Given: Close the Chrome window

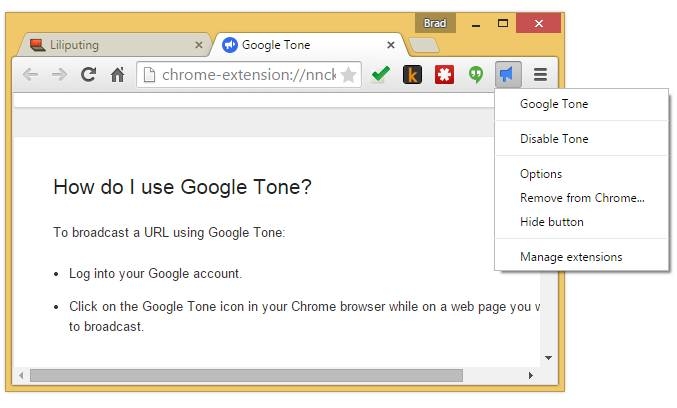Looking at the screenshot, I should coord(538,23).
